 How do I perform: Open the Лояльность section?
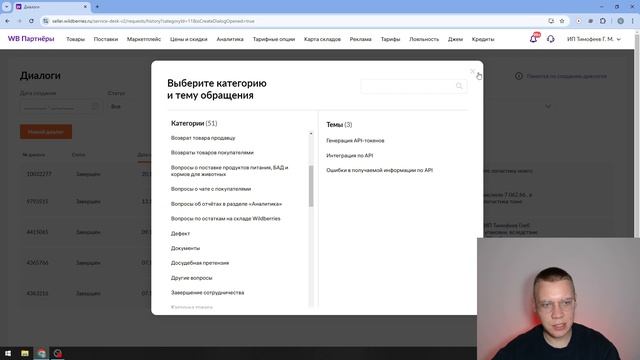[x=424, y=39]
